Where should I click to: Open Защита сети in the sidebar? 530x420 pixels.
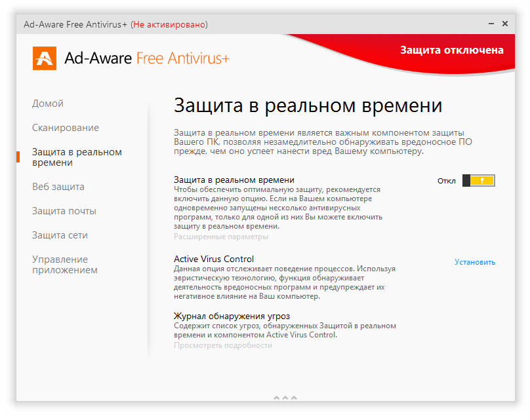tap(60, 235)
